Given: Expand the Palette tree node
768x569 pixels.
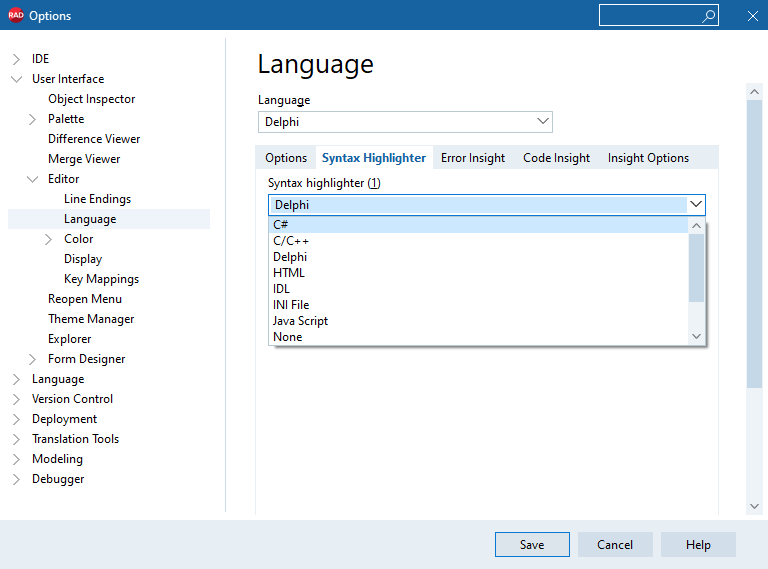Looking at the screenshot, I should [32, 119].
